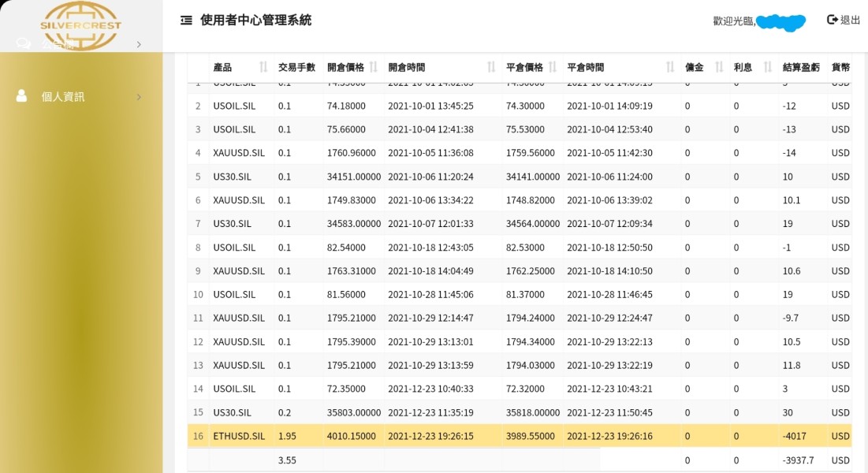Click the profit value -9.7

790,318
